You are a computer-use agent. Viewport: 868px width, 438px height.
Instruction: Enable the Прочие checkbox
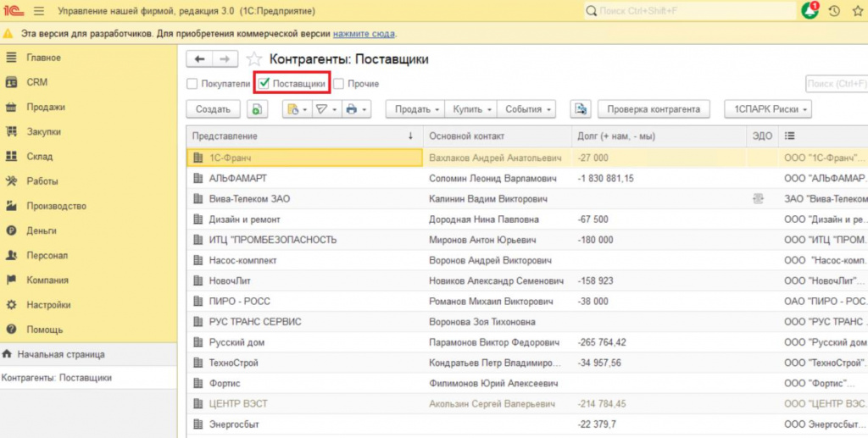coord(339,84)
